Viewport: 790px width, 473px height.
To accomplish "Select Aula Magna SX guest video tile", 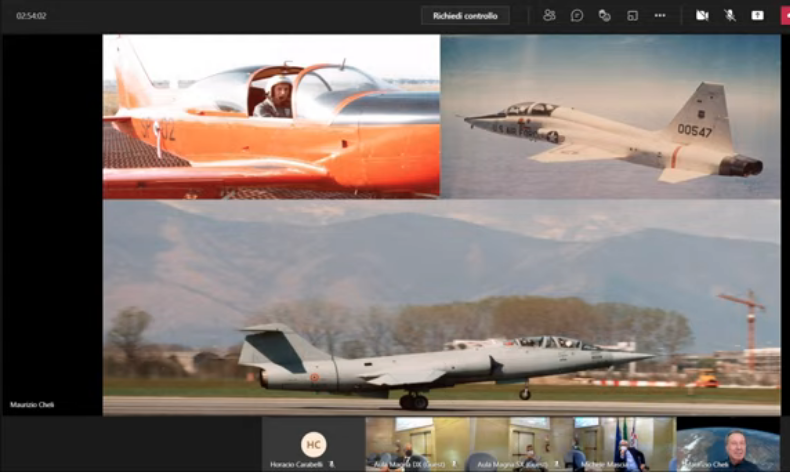I will 519,444.
